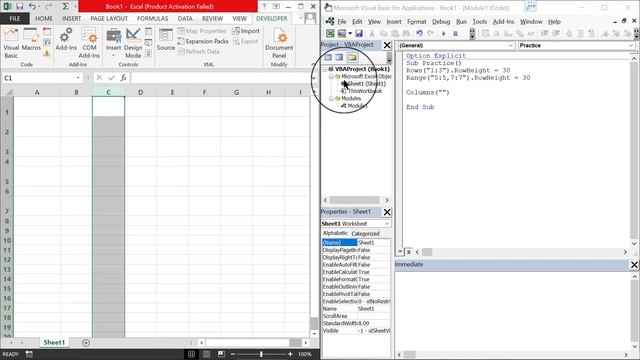Open the Tools menu in VBA editor
Viewport: 640px width, 360px height.
(x=480, y=22)
